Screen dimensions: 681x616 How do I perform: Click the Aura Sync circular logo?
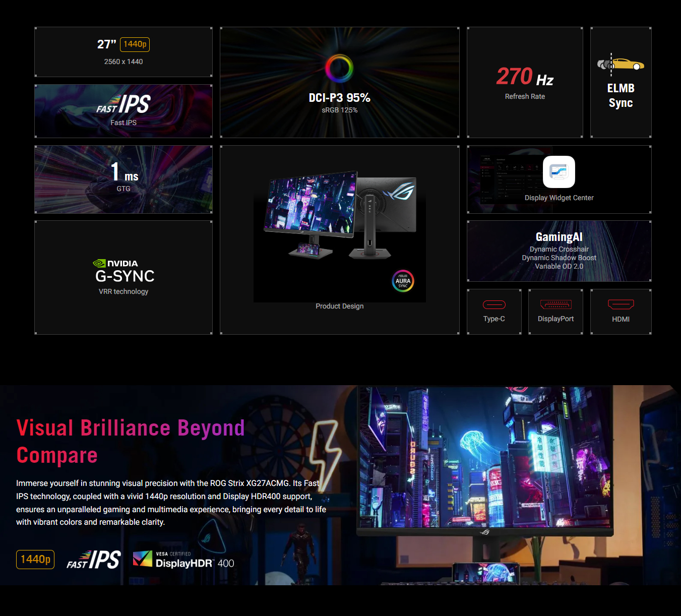(x=403, y=281)
